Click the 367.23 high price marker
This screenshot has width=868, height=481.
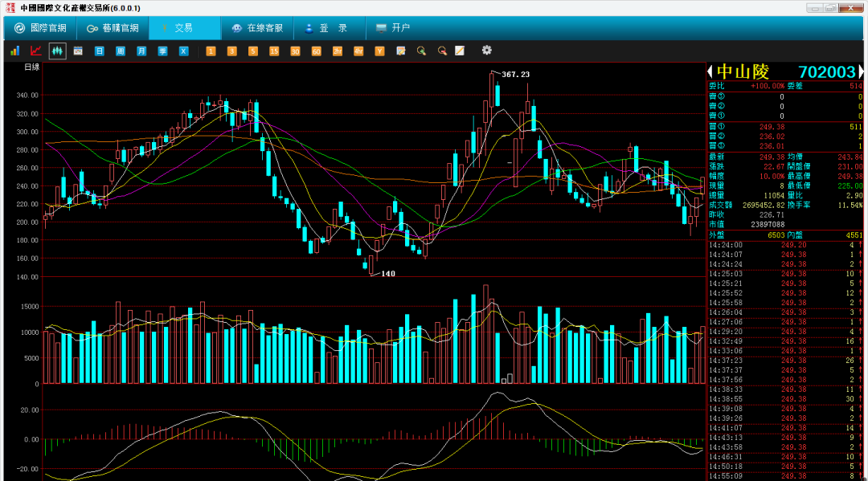(x=515, y=74)
